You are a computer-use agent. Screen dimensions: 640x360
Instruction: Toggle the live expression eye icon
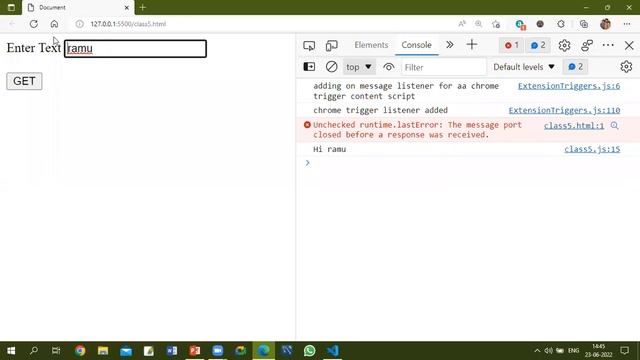pos(389,67)
